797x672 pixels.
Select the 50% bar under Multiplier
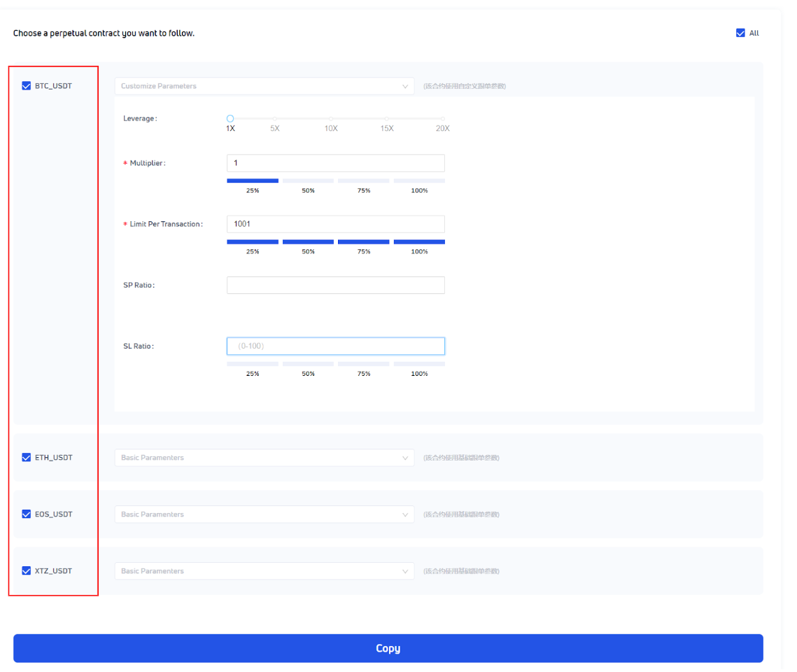308,181
